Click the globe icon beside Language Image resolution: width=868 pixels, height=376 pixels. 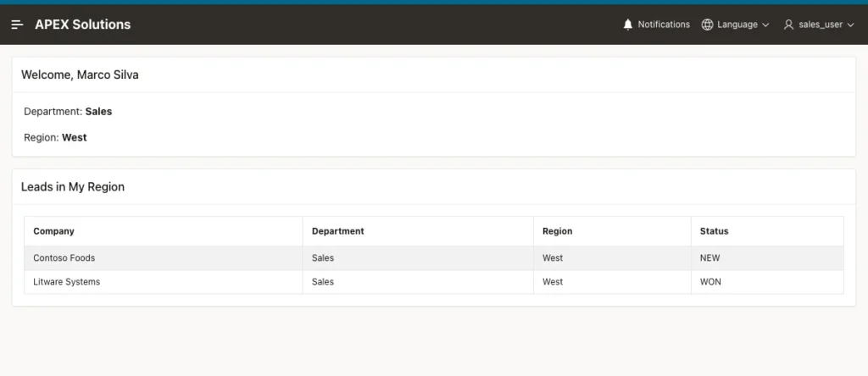point(707,25)
